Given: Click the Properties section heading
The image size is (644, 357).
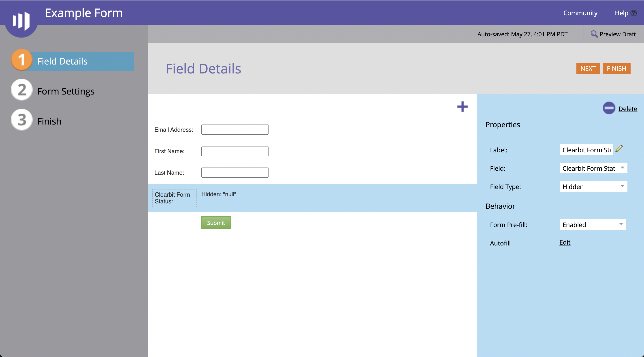Looking at the screenshot, I should 503,125.
